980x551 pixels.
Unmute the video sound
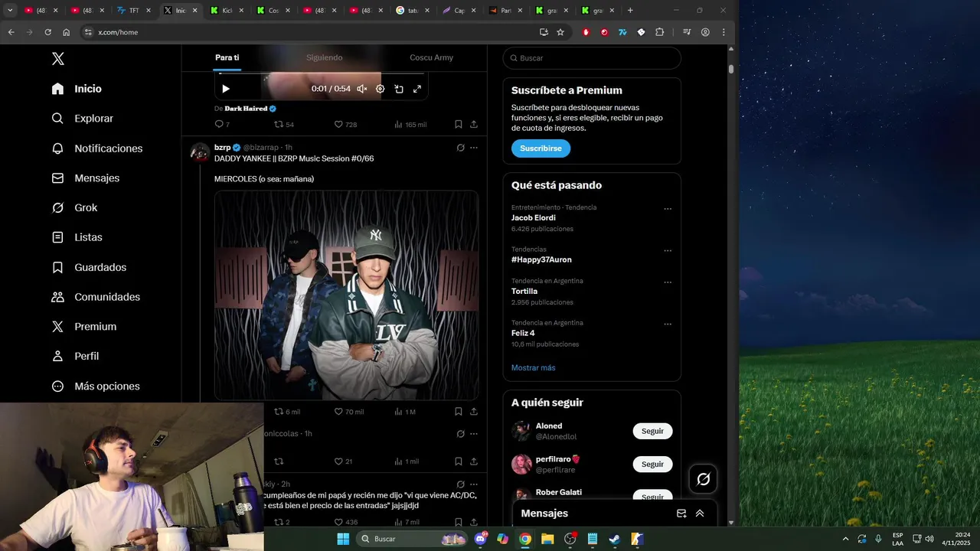(362, 89)
